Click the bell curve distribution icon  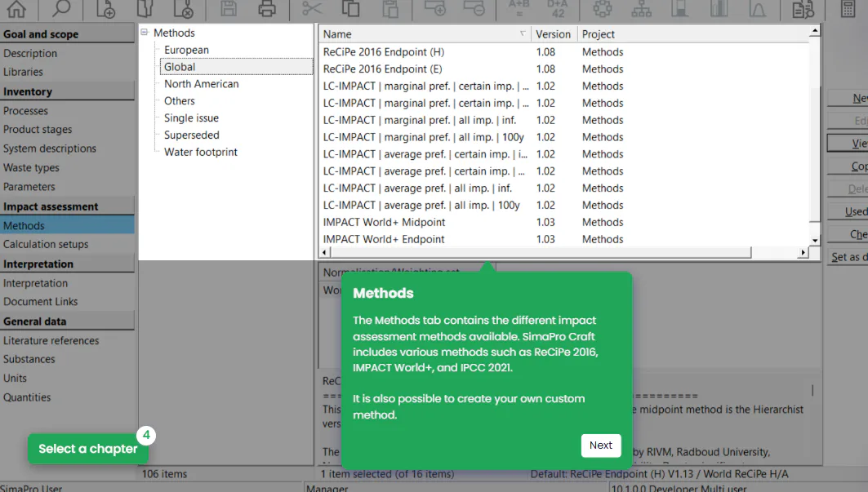[x=758, y=8]
